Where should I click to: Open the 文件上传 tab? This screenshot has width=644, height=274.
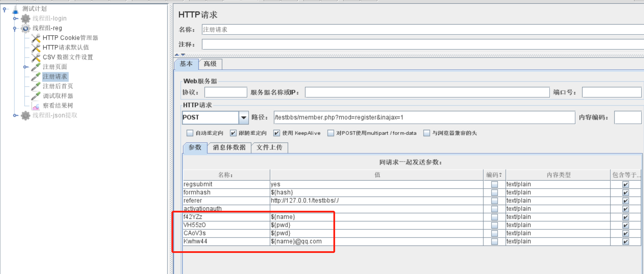269,148
